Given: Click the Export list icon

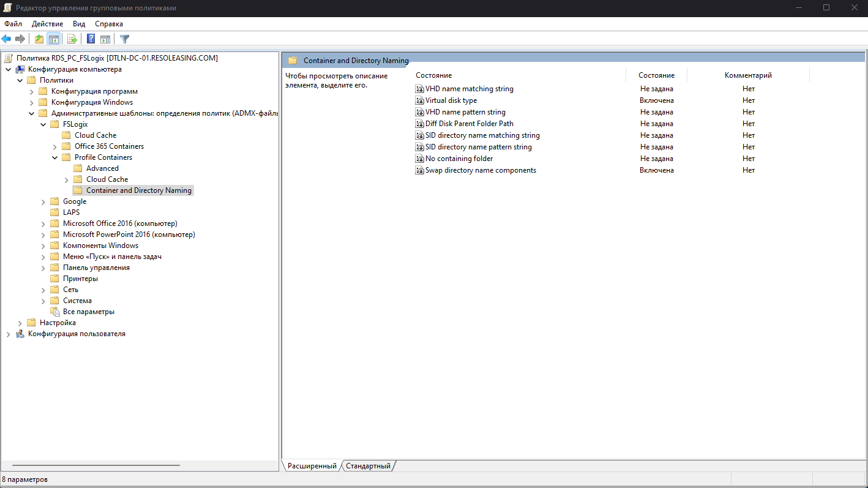Looking at the screenshot, I should pyautogui.click(x=72, y=39).
